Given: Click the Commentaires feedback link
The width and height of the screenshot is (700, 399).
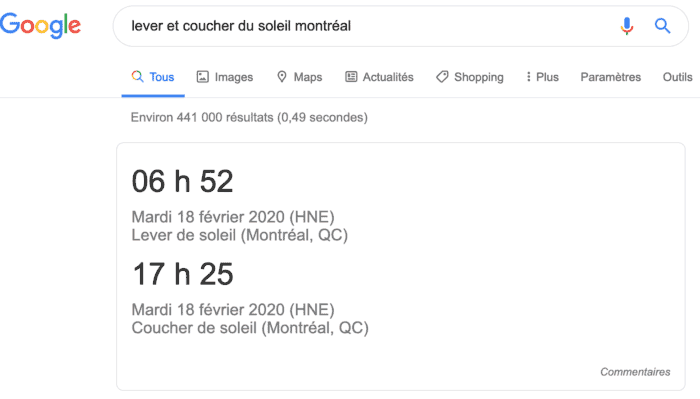Looking at the screenshot, I should 635,372.
